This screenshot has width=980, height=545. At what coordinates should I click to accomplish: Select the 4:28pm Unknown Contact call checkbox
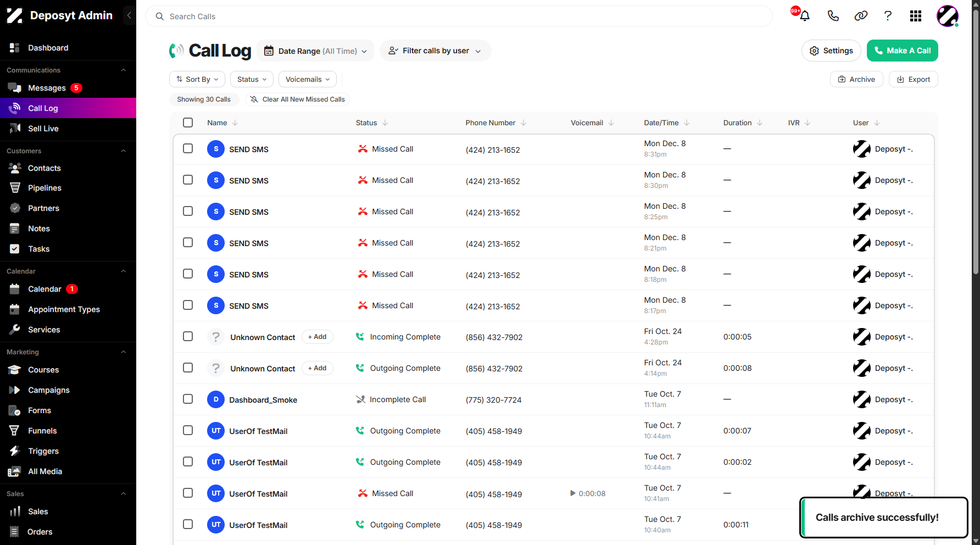pos(188,336)
